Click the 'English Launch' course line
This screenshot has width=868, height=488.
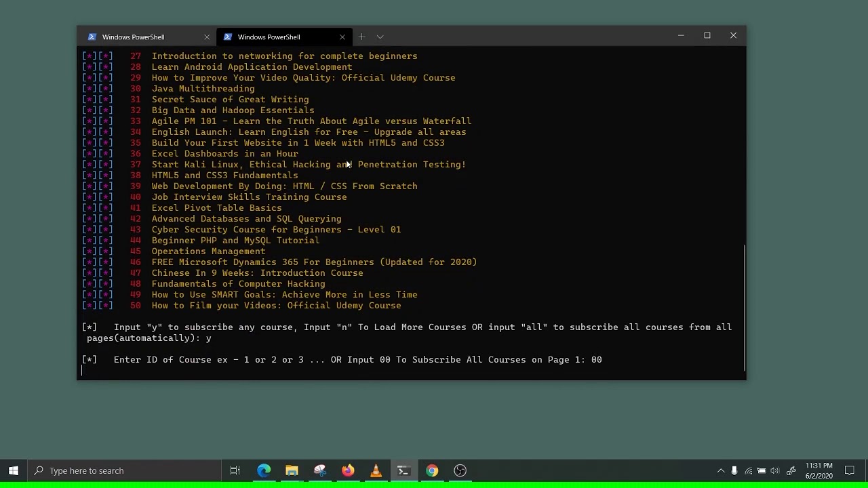(309, 132)
